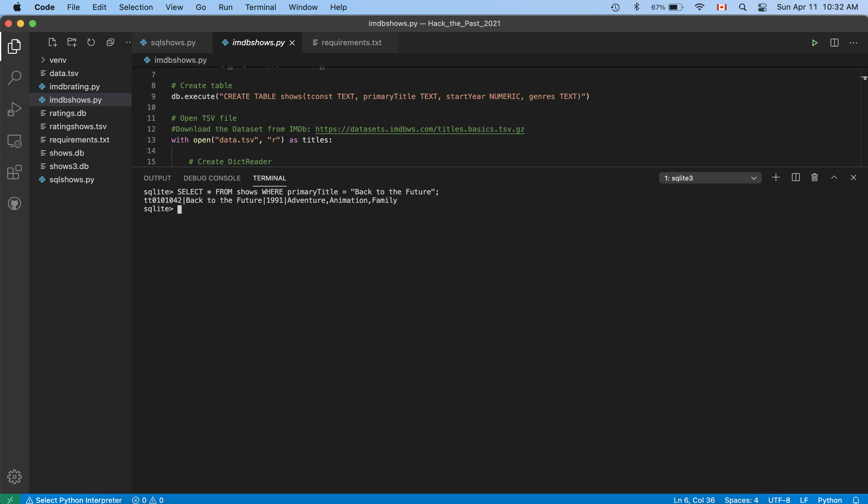Open editor More Actions ellipsis menu
The height and width of the screenshot is (504, 868).
pyautogui.click(x=853, y=43)
